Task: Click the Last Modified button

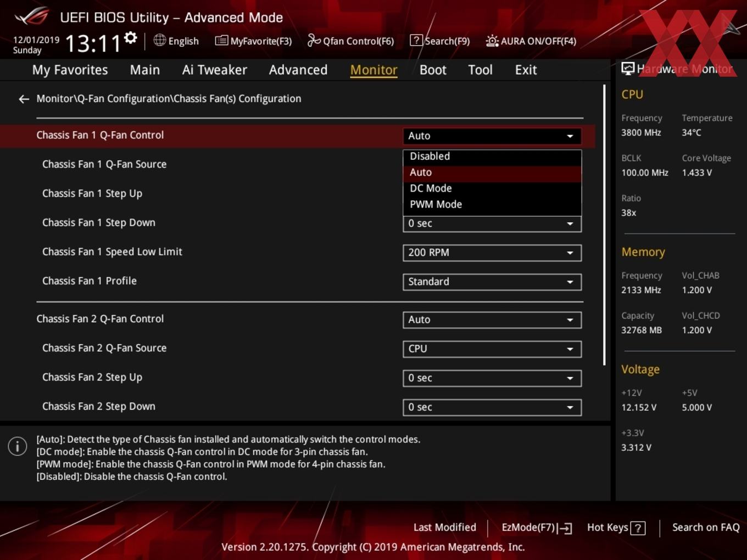Action: coord(445,528)
